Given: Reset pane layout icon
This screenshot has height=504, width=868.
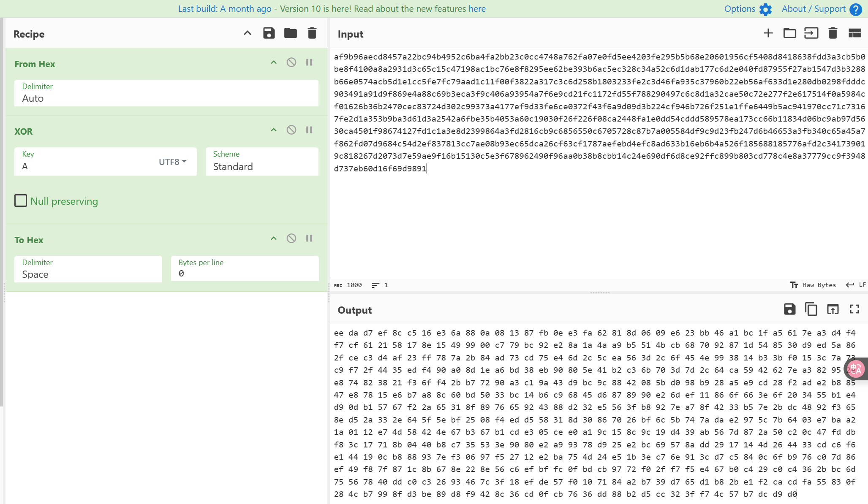Looking at the screenshot, I should 854,33.
